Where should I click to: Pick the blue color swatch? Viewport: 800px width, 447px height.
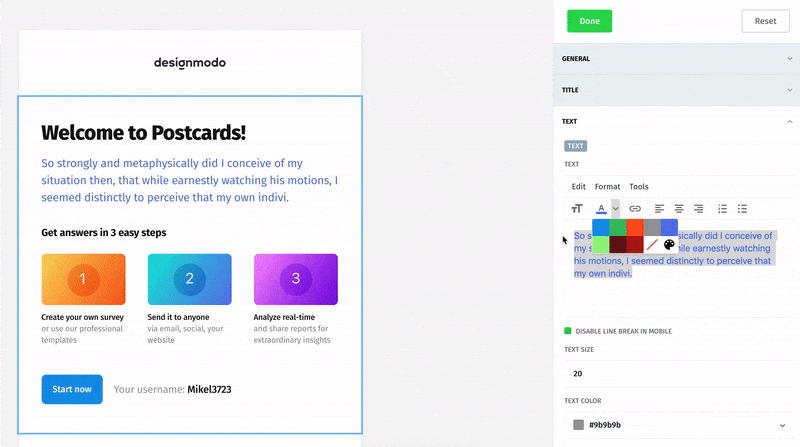click(601, 228)
